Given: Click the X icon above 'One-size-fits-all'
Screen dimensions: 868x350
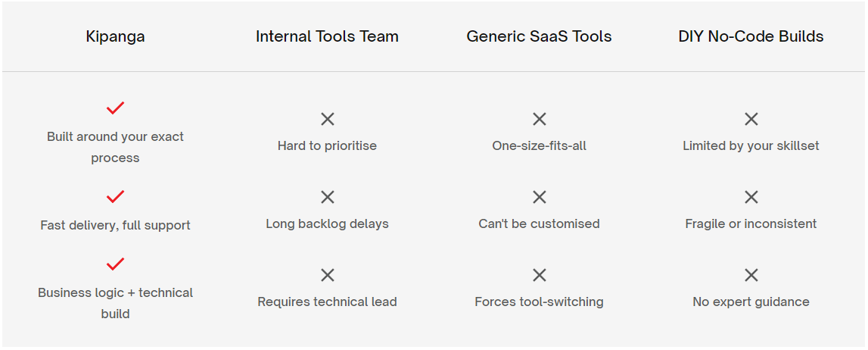Looking at the screenshot, I should coord(539,119).
